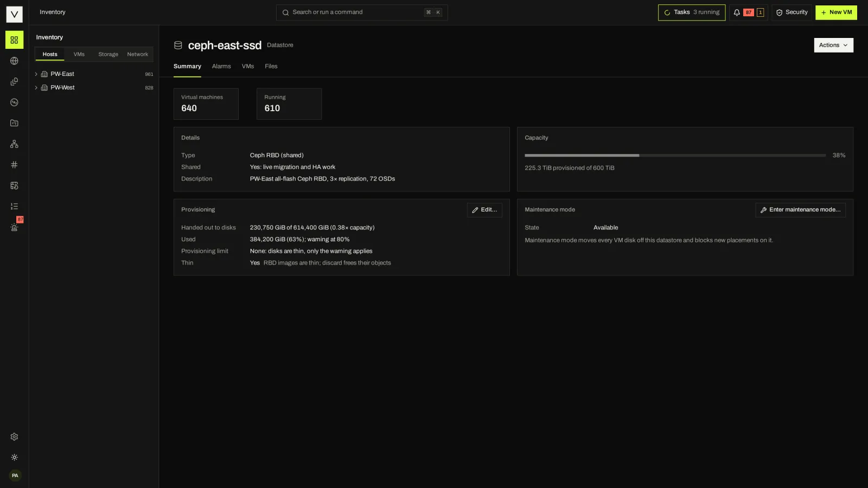Open the backup schedule icon in sidebar
The image size is (868, 488).
click(x=14, y=185)
